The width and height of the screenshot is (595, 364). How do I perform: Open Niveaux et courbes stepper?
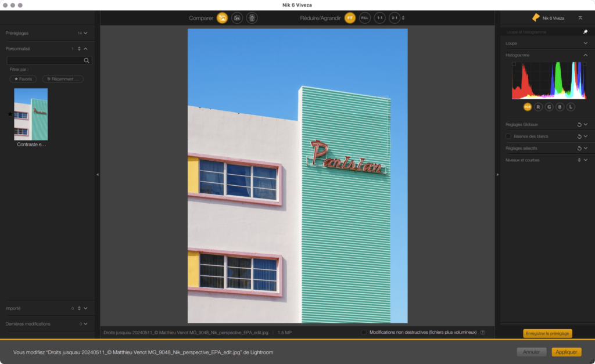(x=579, y=160)
